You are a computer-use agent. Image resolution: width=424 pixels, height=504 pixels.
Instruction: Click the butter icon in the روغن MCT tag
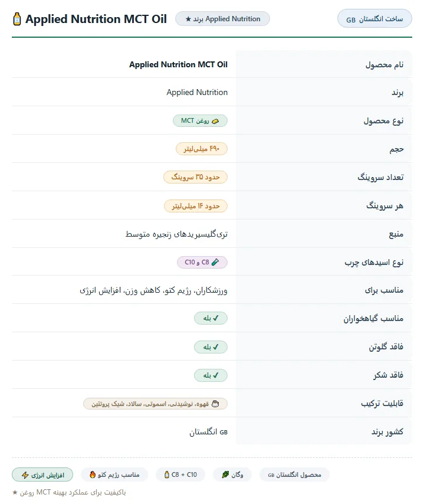[215, 121]
